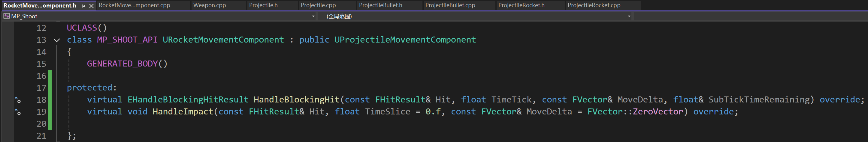Click override indicator glyph on line 19
868x142 pixels.
pyautogui.click(x=18, y=112)
